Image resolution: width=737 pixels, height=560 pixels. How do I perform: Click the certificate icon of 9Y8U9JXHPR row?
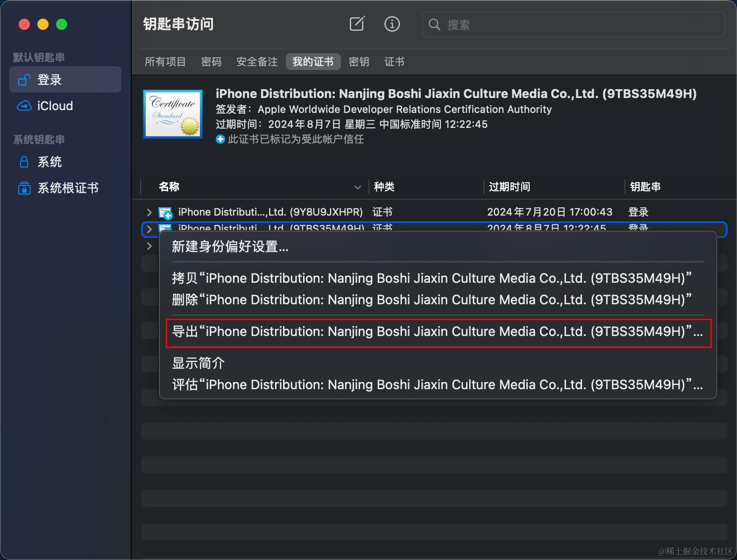click(x=165, y=213)
